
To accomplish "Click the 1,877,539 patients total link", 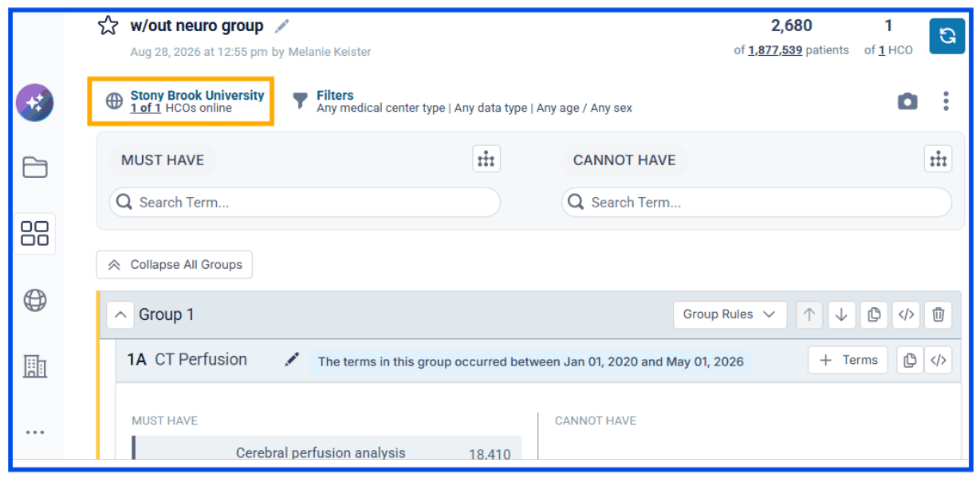I will pos(775,50).
